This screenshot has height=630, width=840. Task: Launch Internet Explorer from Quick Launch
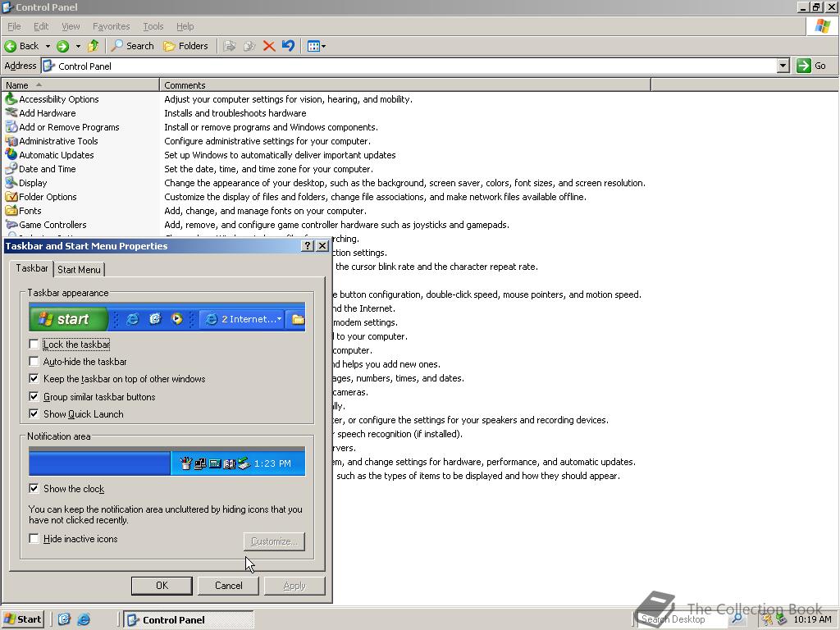tap(84, 620)
